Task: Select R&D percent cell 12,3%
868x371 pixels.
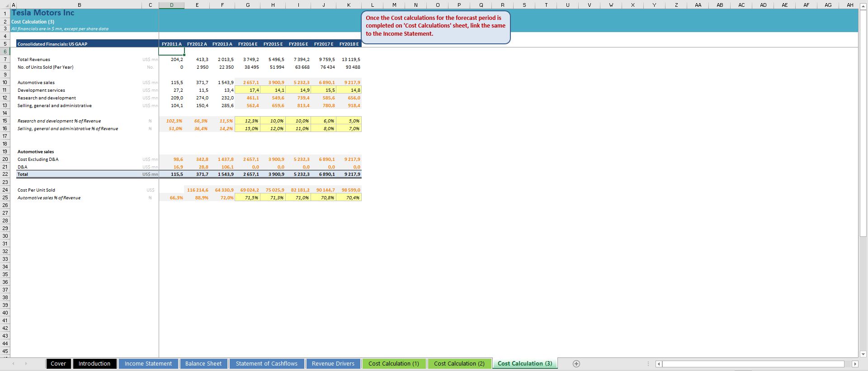Action: [248, 121]
